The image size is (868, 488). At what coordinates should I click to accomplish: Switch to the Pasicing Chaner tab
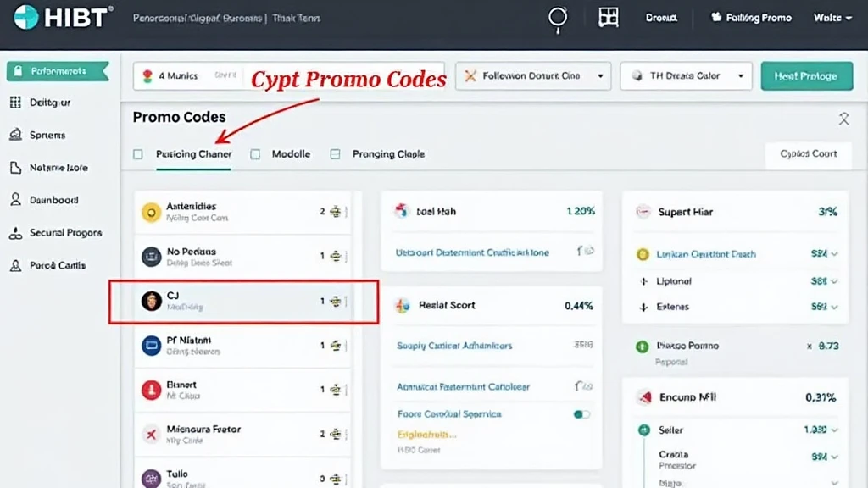tap(194, 154)
